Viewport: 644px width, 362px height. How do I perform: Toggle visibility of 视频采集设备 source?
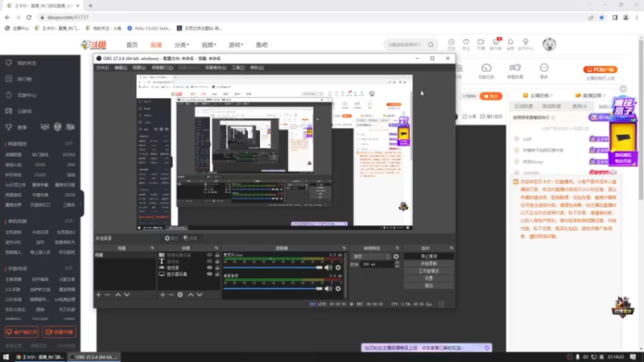coord(209,255)
